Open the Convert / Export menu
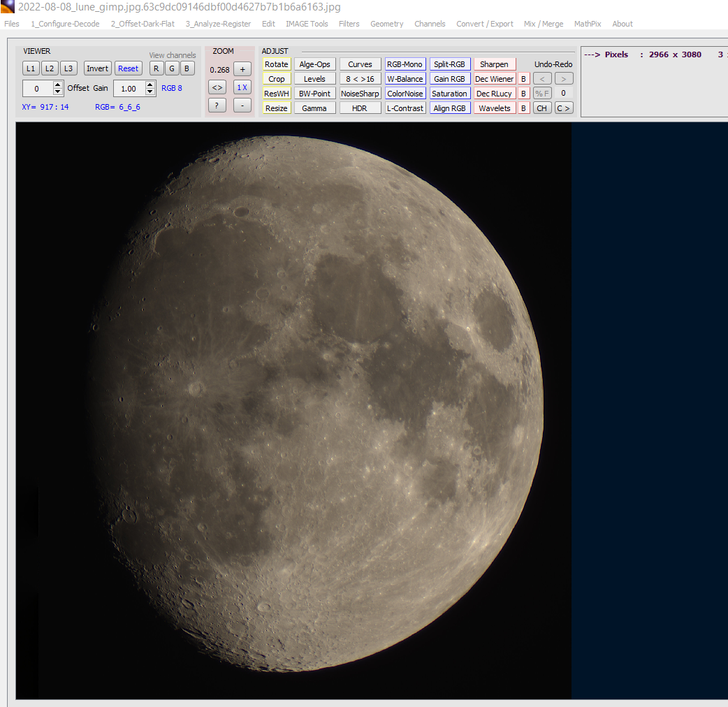 click(x=485, y=24)
